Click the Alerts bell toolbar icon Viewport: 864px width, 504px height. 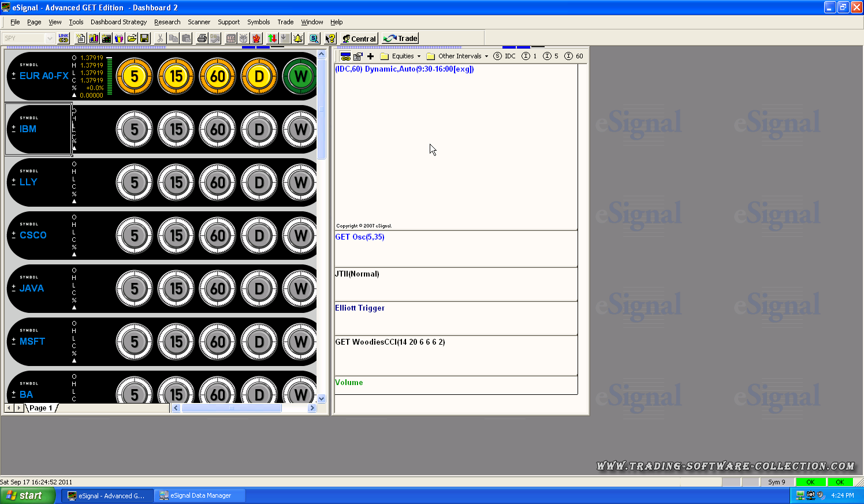pos(298,38)
